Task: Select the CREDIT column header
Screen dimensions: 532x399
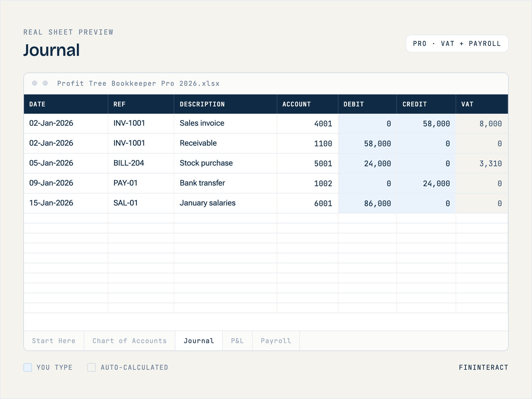Action: 426,104
